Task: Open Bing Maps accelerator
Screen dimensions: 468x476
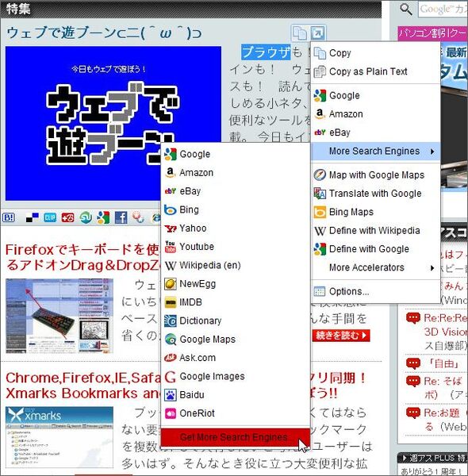Action: pyautogui.click(x=375, y=212)
